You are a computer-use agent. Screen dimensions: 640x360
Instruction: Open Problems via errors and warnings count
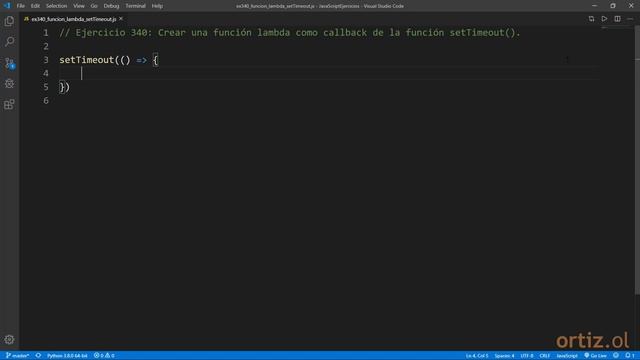(x=104, y=356)
